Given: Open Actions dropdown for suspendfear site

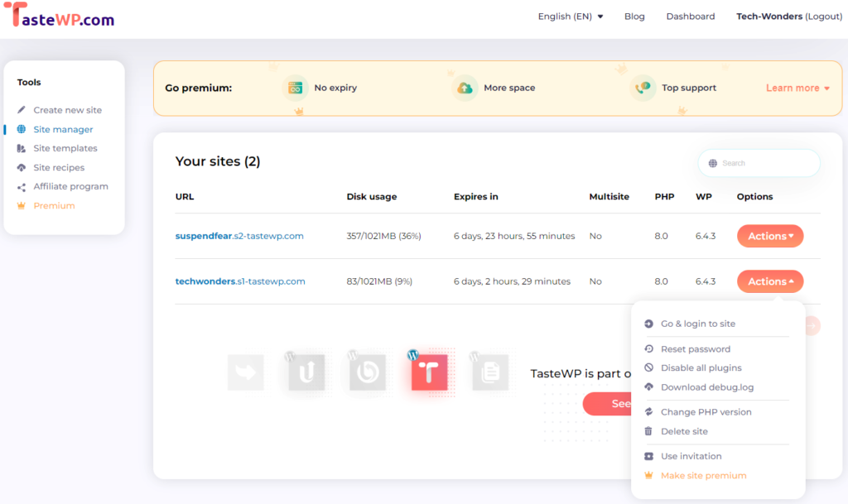Looking at the screenshot, I should (770, 236).
